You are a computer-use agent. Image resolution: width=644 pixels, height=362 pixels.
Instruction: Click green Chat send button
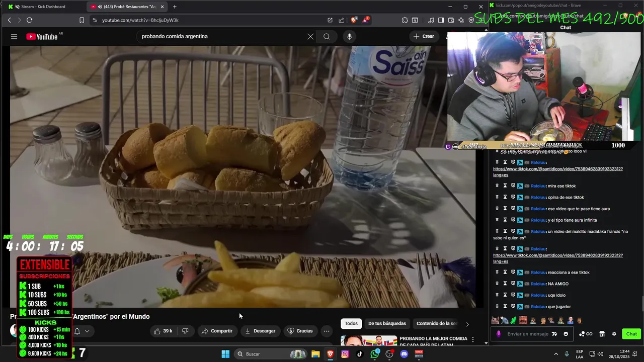[x=631, y=334]
